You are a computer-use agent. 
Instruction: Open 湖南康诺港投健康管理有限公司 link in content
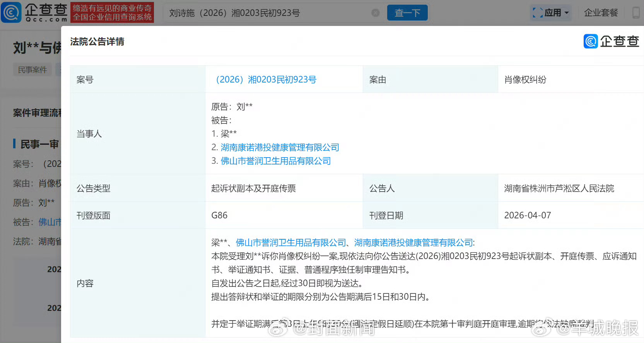[413, 243]
